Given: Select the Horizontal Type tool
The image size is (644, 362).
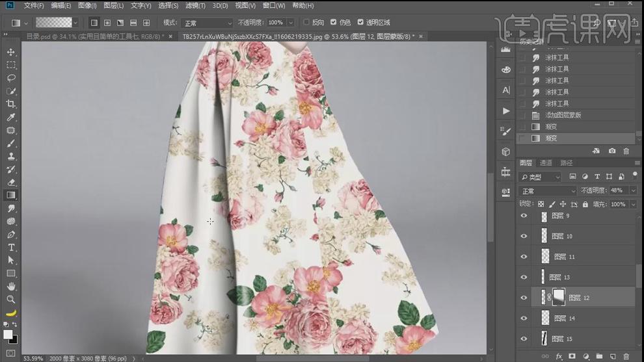Looking at the screenshot, I should (x=11, y=247).
